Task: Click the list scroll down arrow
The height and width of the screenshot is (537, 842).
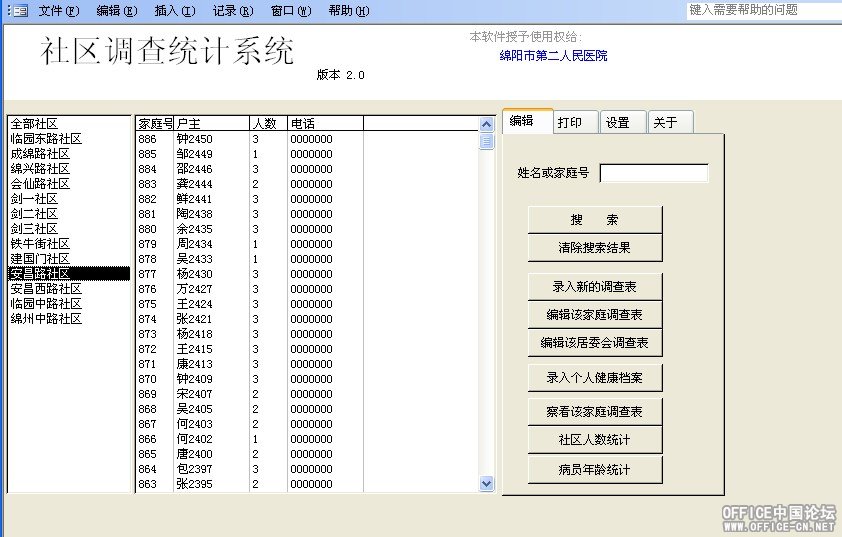Action: coord(487,483)
